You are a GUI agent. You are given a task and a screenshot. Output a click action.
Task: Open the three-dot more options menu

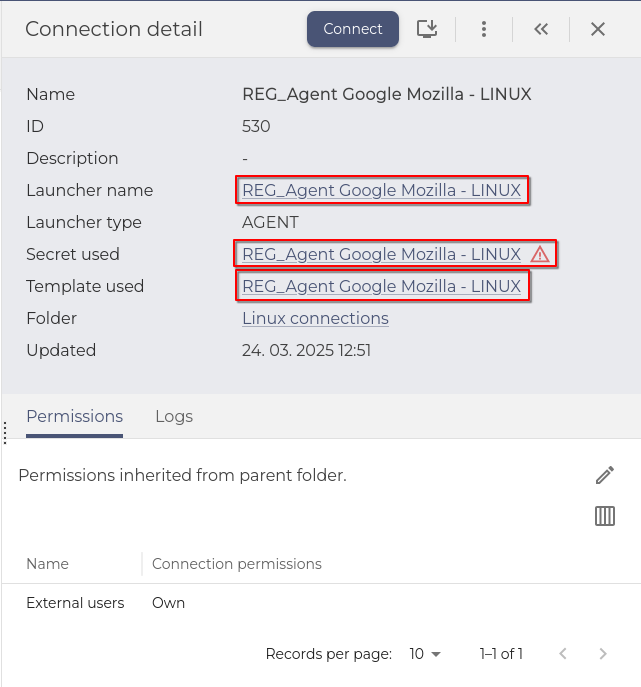click(x=484, y=29)
